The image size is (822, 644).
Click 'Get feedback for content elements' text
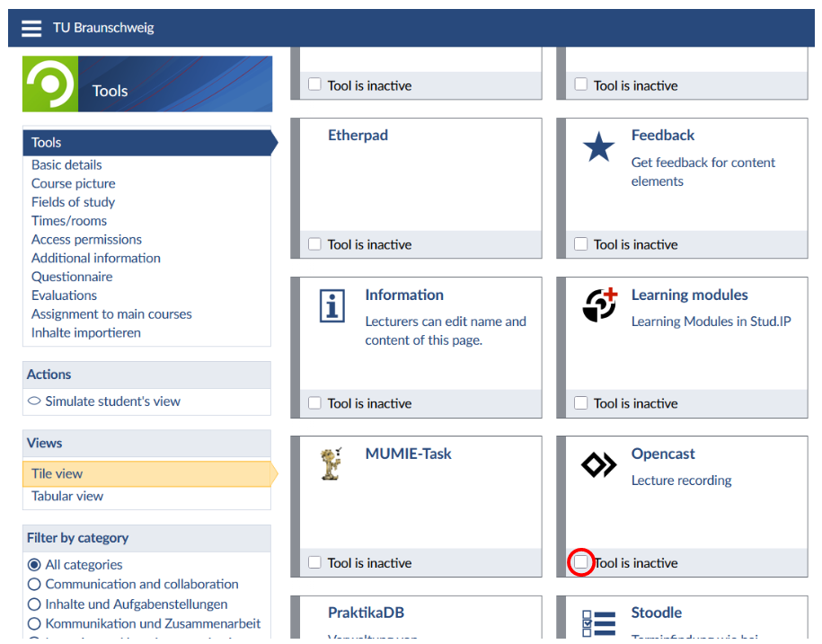click(x=703, y=172)
